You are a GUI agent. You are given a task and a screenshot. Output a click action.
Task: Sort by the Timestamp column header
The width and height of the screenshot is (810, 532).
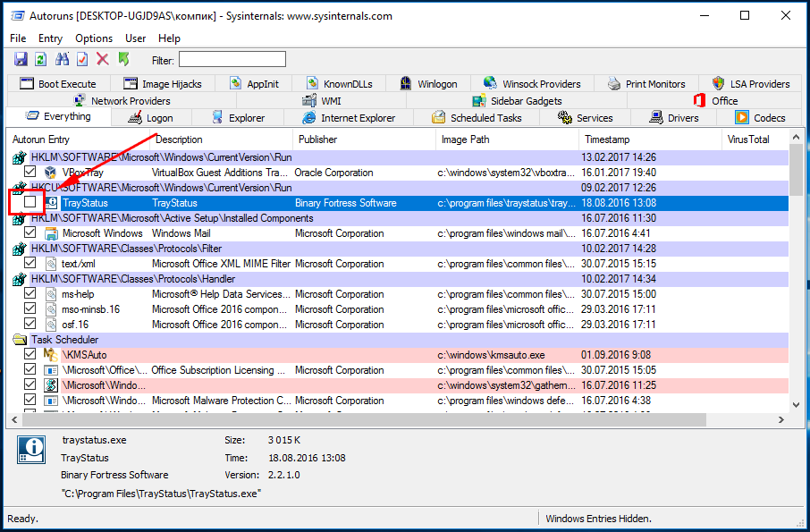[650, 139]
